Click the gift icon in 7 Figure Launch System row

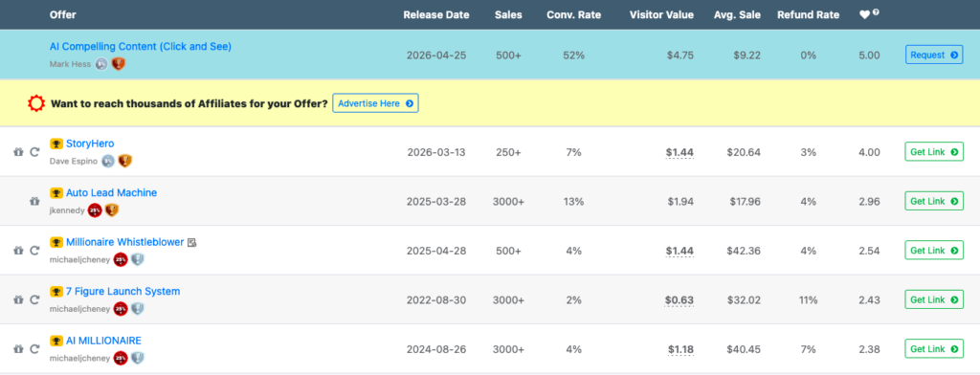(x=18, y=299)
